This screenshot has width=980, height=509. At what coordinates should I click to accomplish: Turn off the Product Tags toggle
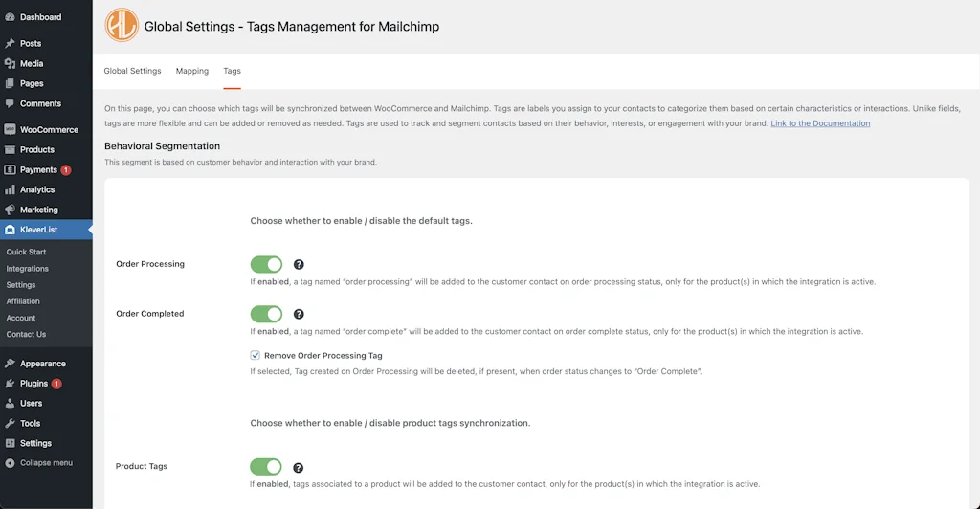point(267,467)
